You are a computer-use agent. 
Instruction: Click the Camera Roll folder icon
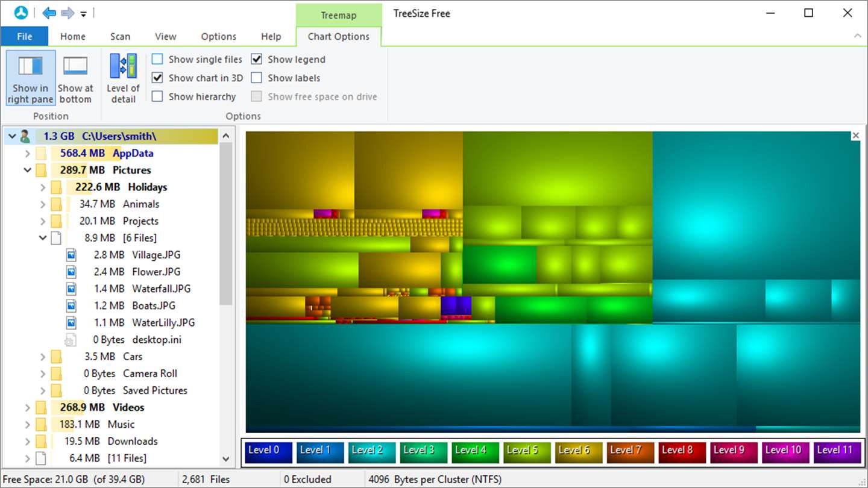click(x=56, y=373)
